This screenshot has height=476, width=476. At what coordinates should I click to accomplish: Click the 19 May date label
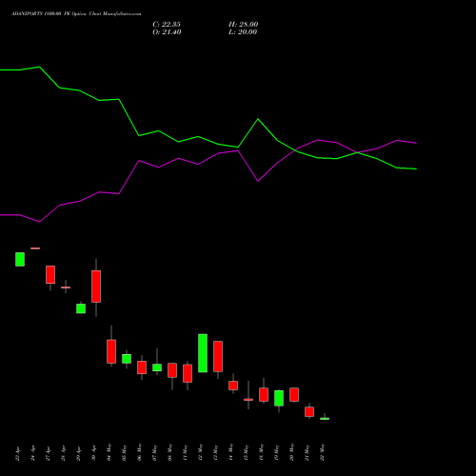point(277,452)
